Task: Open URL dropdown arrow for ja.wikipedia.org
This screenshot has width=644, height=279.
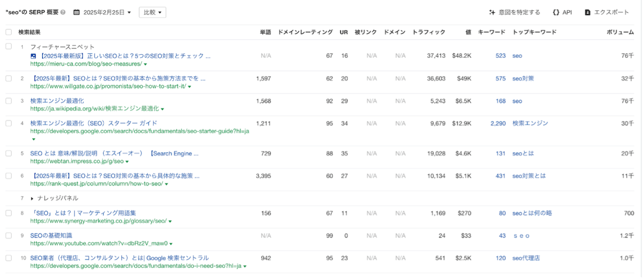Action: (x=162, y=109)
